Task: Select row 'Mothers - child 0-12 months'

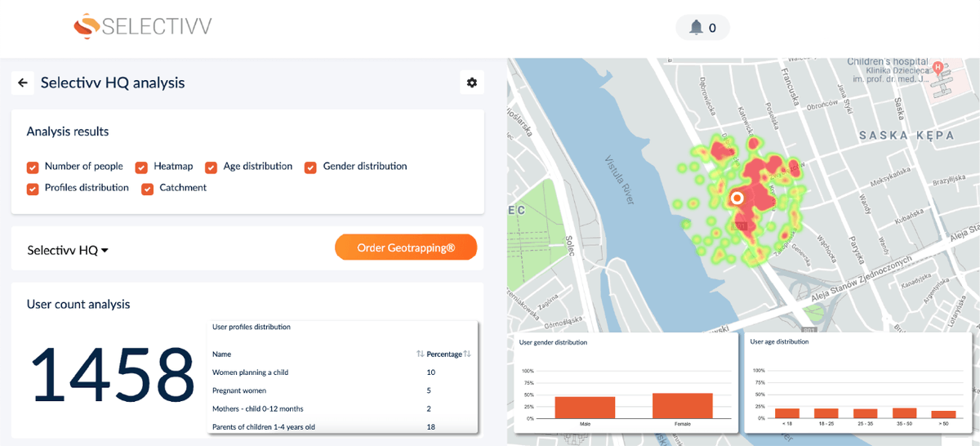Action: coord(341,408)
